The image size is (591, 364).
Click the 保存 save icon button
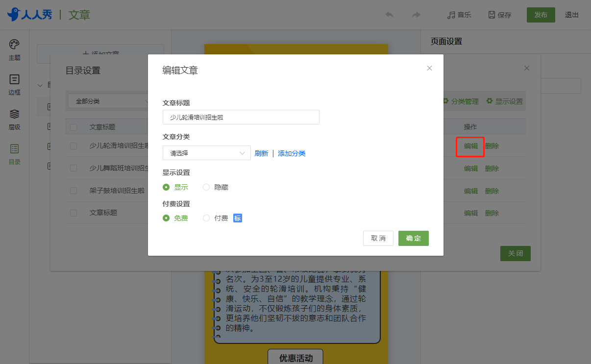(x=500, y=15)
